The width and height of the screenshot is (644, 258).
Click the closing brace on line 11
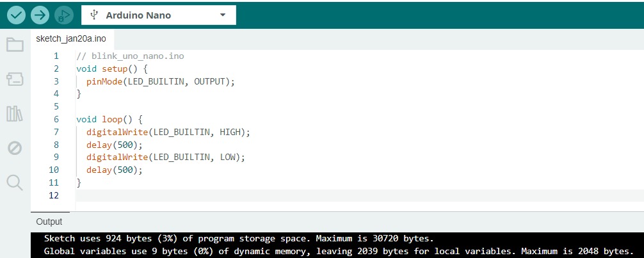(79, 183)
